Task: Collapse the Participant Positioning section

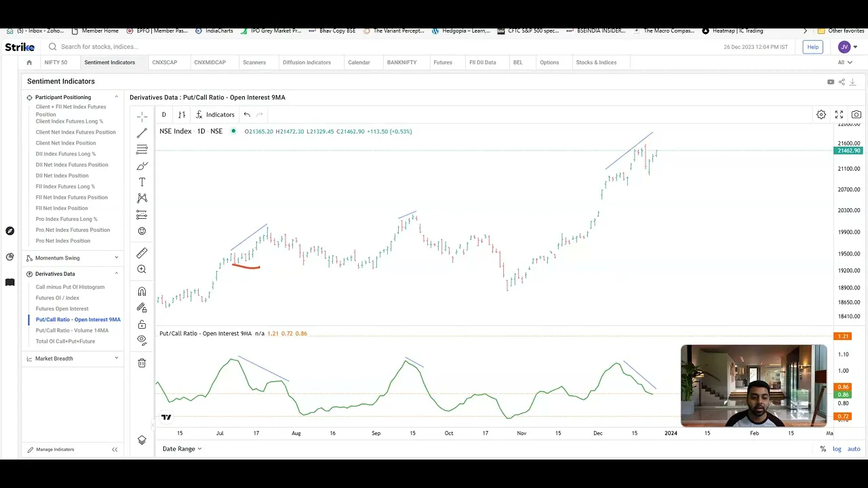Action: (x=116, y=98)
